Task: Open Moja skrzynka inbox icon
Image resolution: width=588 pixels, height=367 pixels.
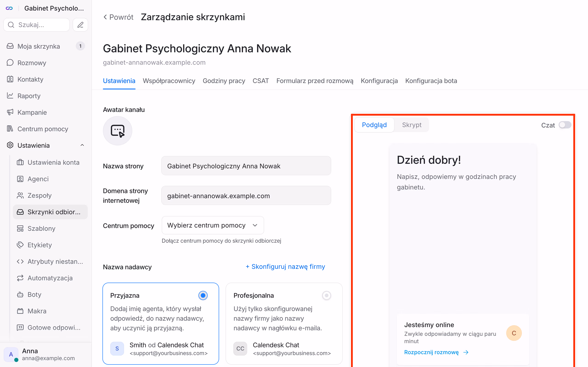Action: pos(10,46)
